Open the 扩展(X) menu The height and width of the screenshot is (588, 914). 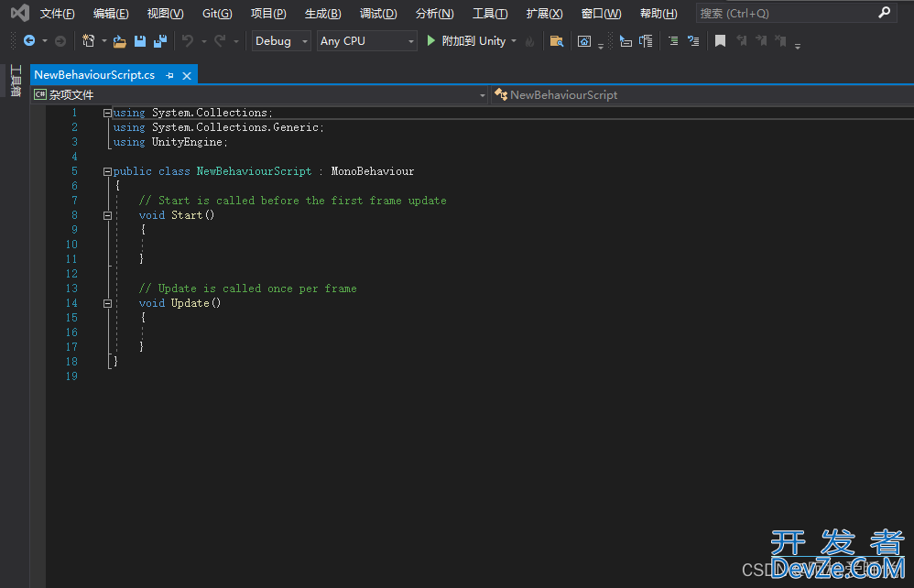pyautogui.click(x=544, y=14)
